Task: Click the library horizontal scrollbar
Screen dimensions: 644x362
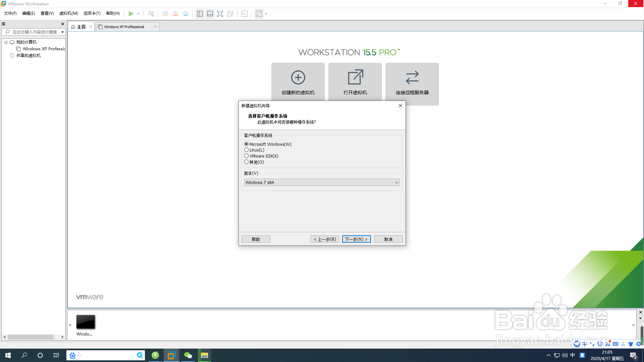Action: (x=31, y=337)
